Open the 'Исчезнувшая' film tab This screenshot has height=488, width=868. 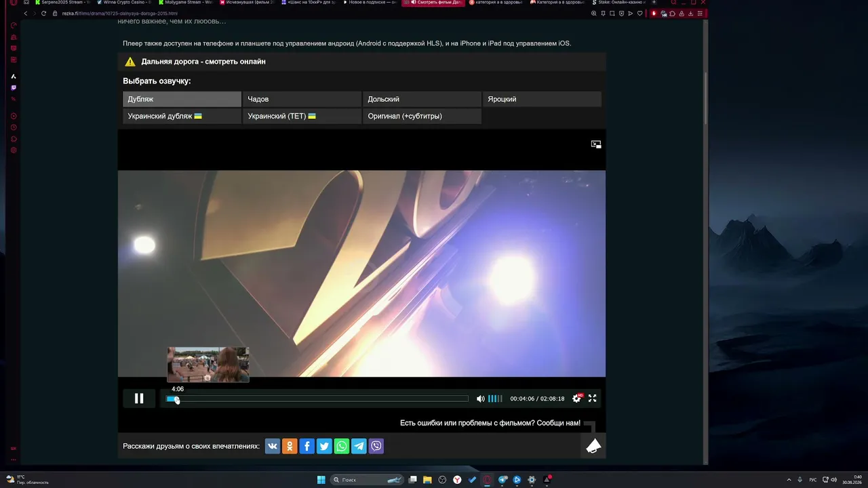(248, 3)
